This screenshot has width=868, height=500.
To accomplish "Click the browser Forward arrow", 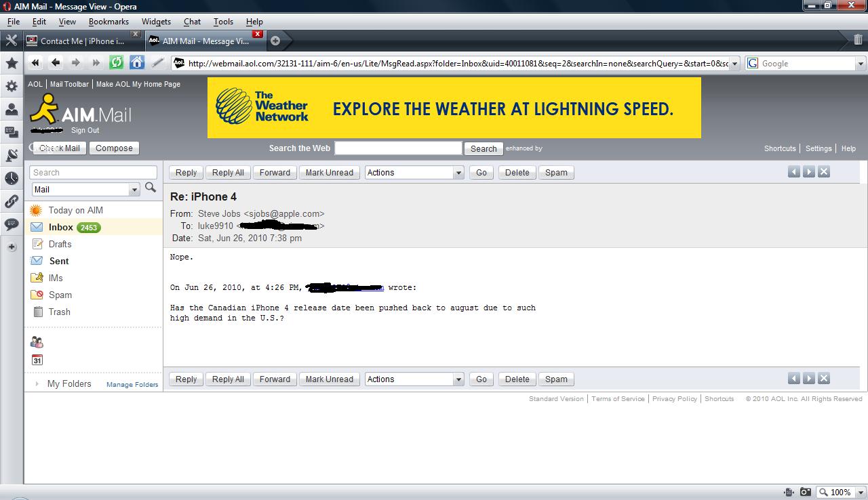I will point(76,63).
